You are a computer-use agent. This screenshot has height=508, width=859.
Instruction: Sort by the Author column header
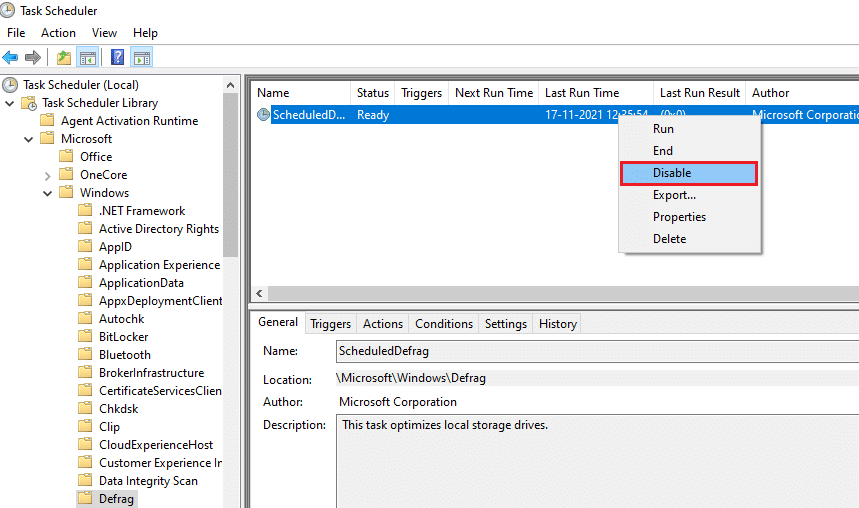point(802,93)
